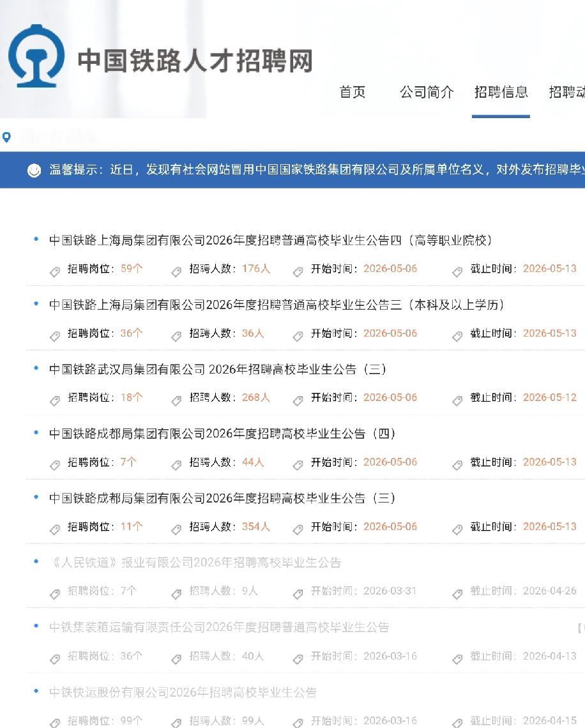Click tag icon beside 截止时间 2026-04-13

pyautogui.click(x=457, y=659)
